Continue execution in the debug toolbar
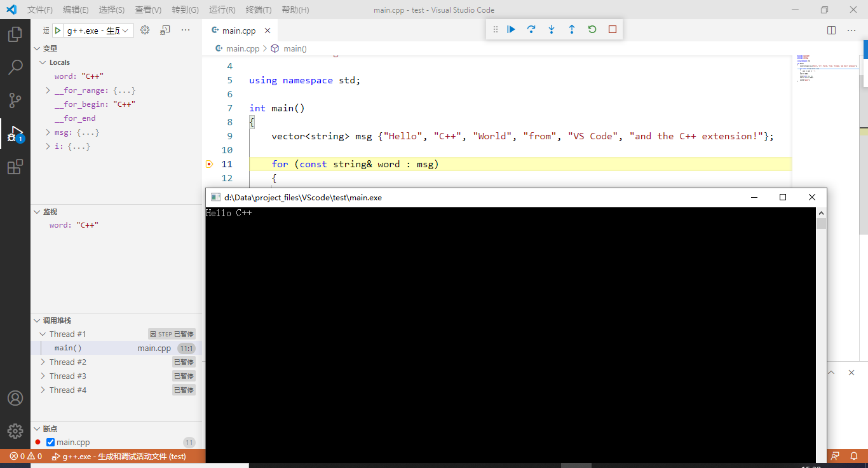 (511, 29)
